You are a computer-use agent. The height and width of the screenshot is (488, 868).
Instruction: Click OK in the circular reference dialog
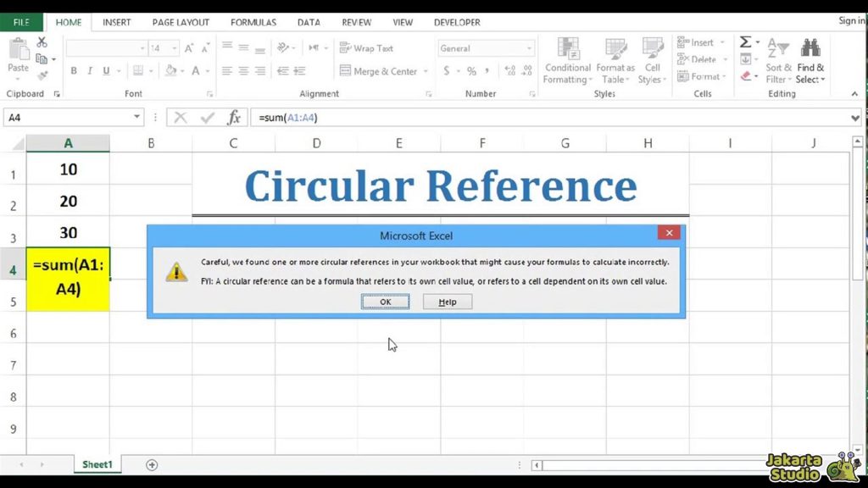[x=386, y=302]
